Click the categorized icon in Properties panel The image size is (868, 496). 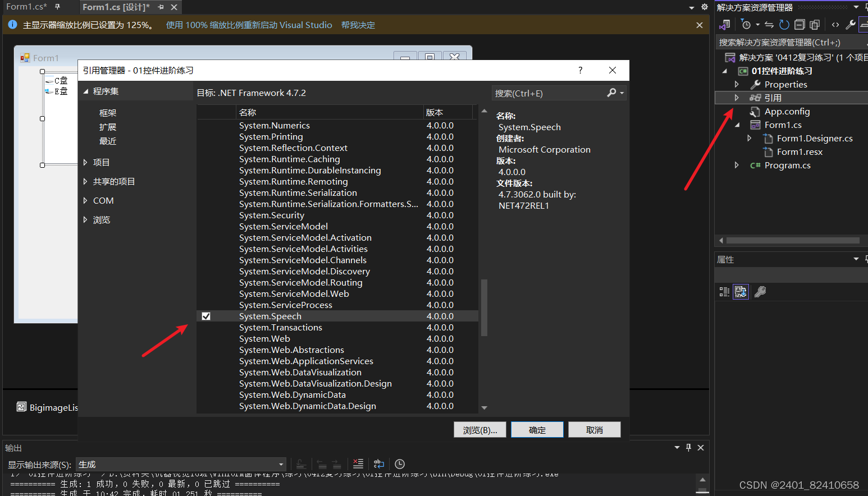(725, 292)
